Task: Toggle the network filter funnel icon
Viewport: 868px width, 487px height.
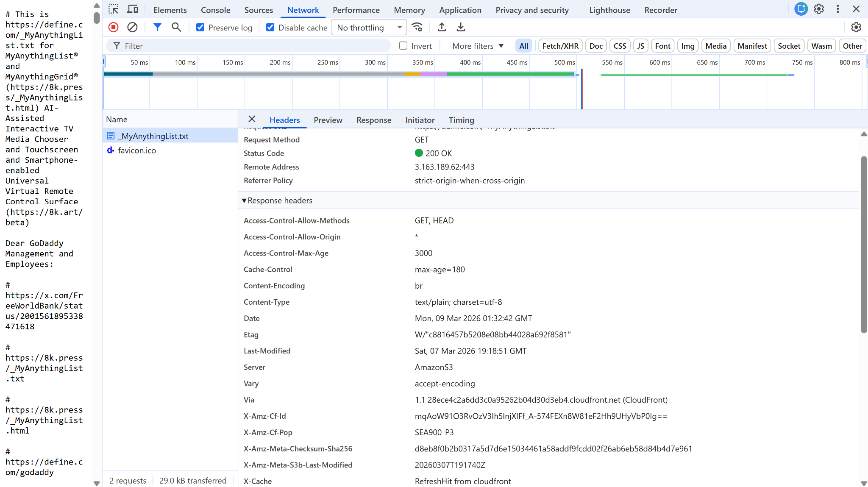Action: pos(157,28)
